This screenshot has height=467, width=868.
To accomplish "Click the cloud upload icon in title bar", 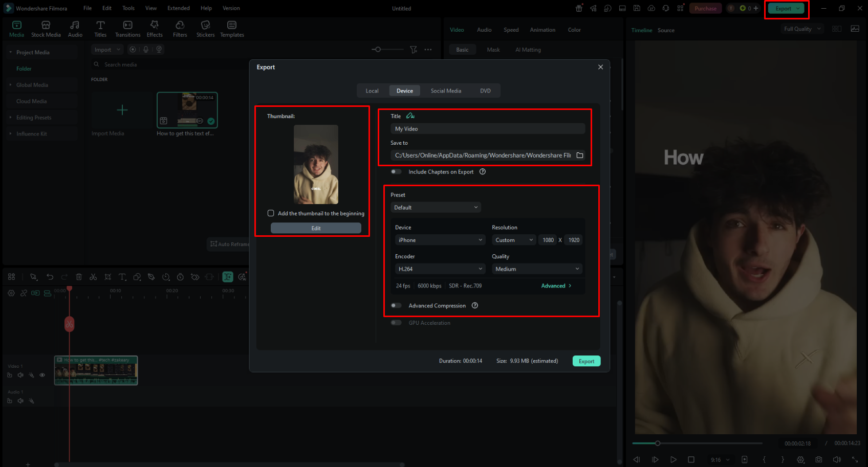I will [651, 8].
